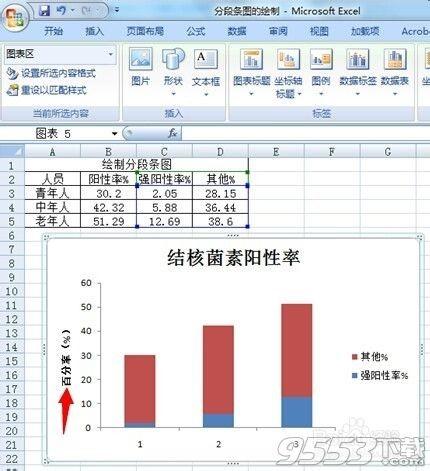Click the formula bar input area
This screenshot has height=471, width=430.
(305, 134)
